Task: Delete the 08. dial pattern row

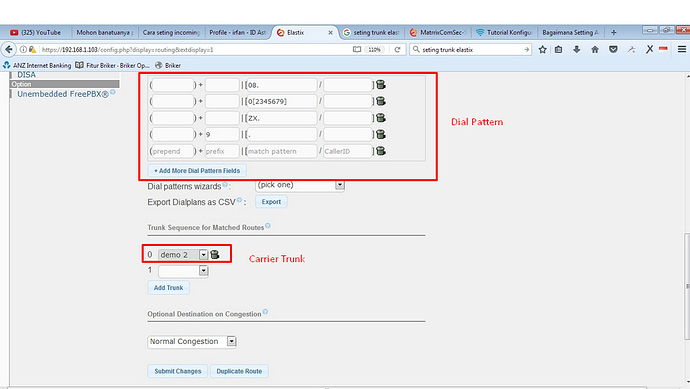Action: pos(381,84)
